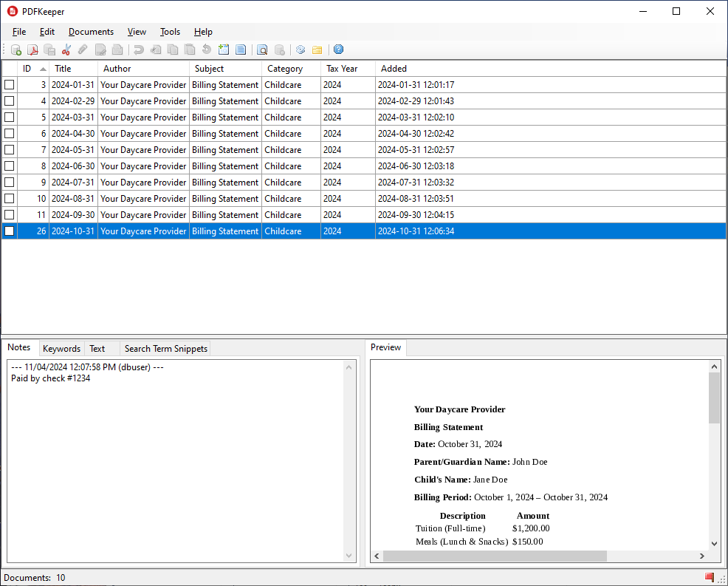
Task: Click the blue text document toolbar icon
Action: (x=241, y=50)
